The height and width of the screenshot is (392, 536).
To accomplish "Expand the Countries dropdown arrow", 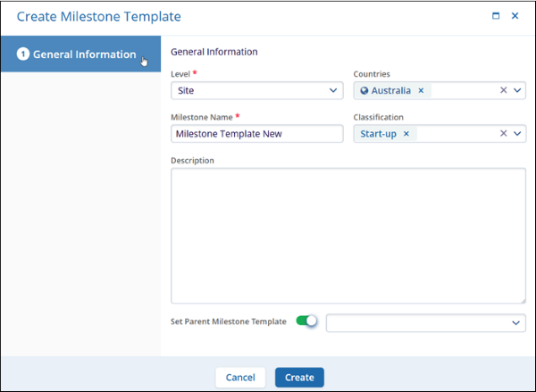I will point(517,90).
